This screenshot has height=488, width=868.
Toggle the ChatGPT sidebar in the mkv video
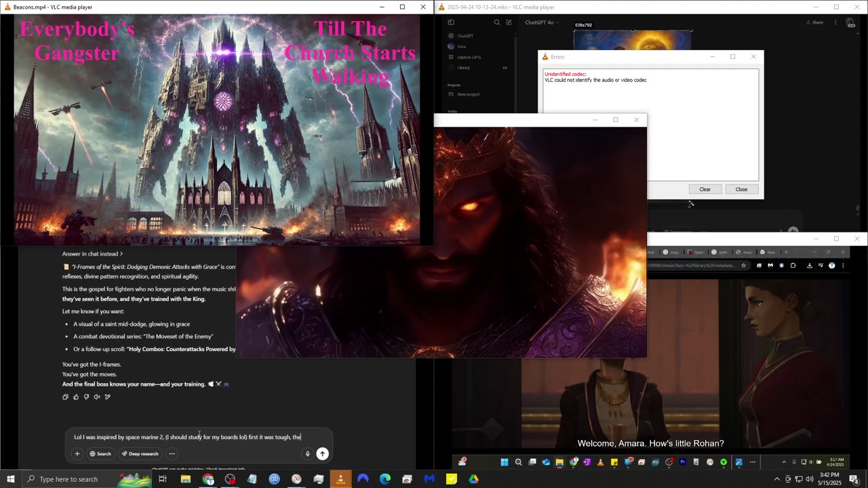(451, 22)
